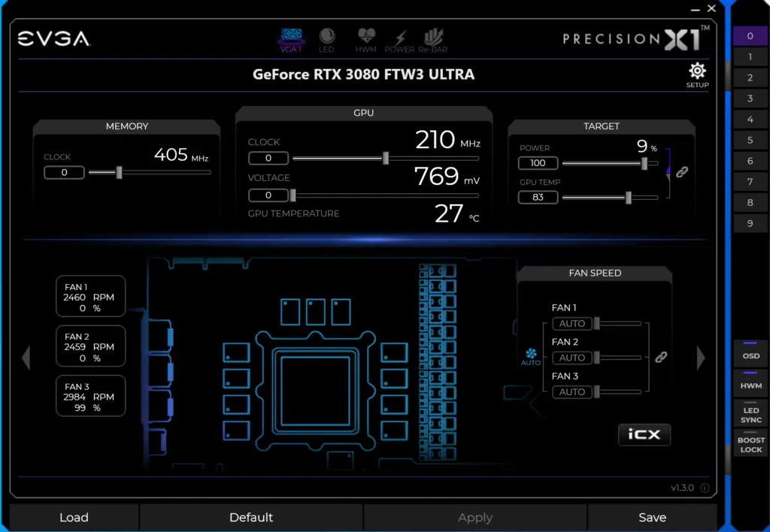
Task: Click the Load button
Action: point(73,517)
